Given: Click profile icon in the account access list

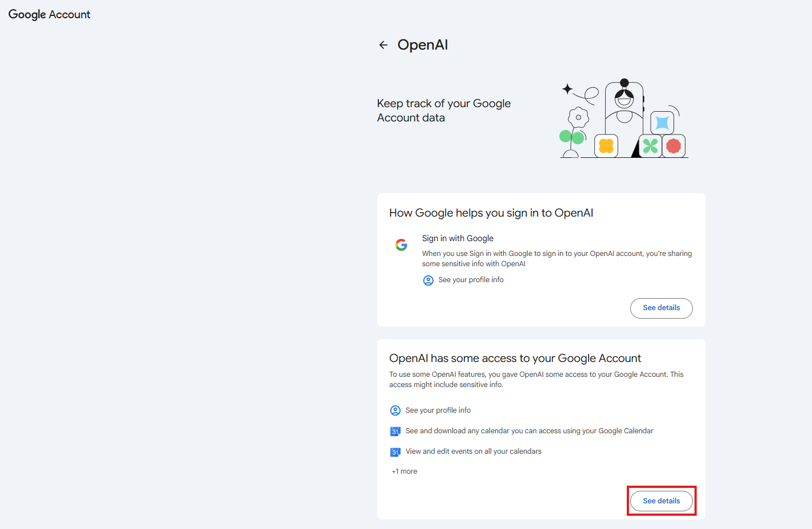Looking at the screenshot, I should (x=395, y=410).
